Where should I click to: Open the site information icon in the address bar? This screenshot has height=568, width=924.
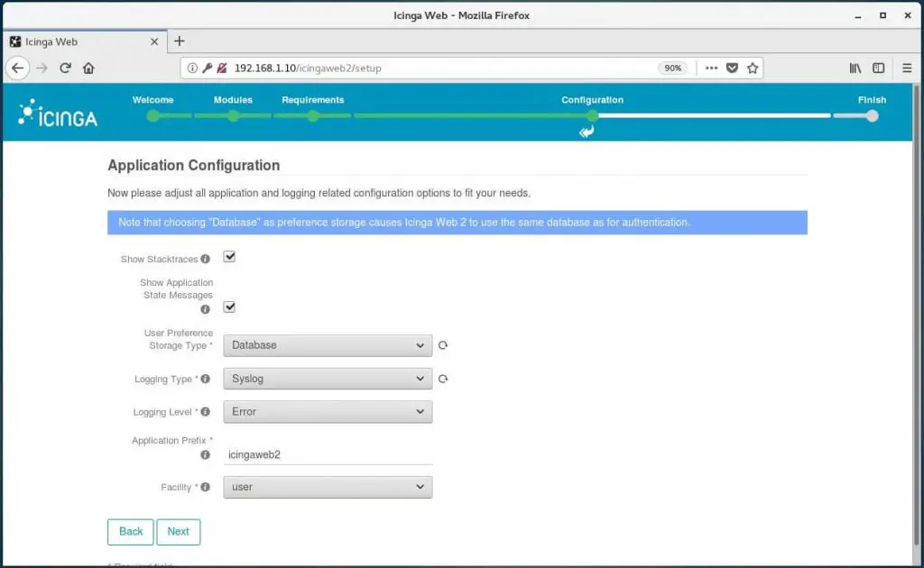click(x=192, y=69)
